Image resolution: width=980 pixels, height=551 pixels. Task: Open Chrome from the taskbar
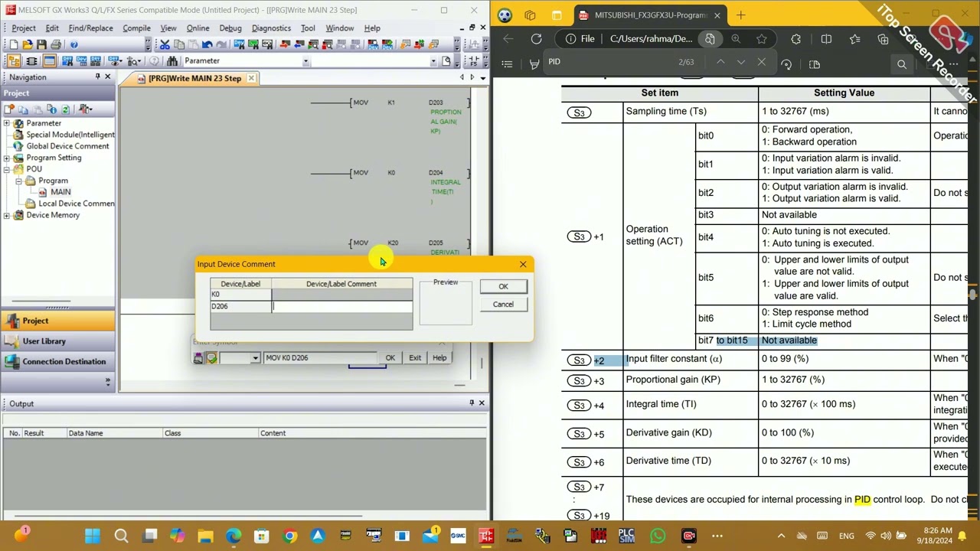click(290, 536)
